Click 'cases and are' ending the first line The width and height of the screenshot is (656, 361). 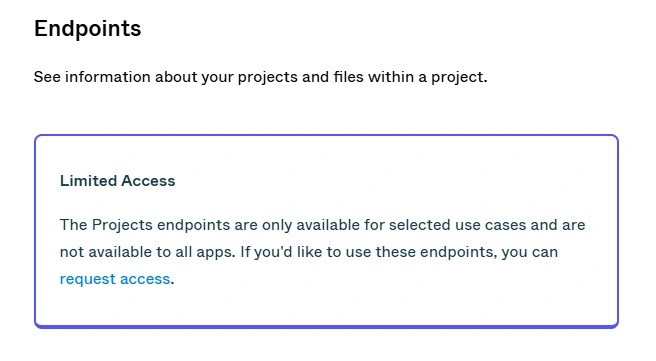(x=535, y=225)
